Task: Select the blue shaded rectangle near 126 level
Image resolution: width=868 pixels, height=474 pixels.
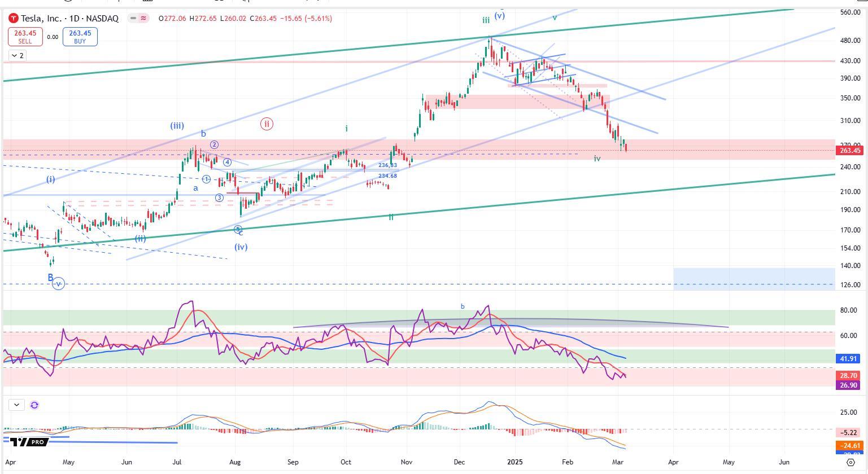Action: [x=754, y=279]
